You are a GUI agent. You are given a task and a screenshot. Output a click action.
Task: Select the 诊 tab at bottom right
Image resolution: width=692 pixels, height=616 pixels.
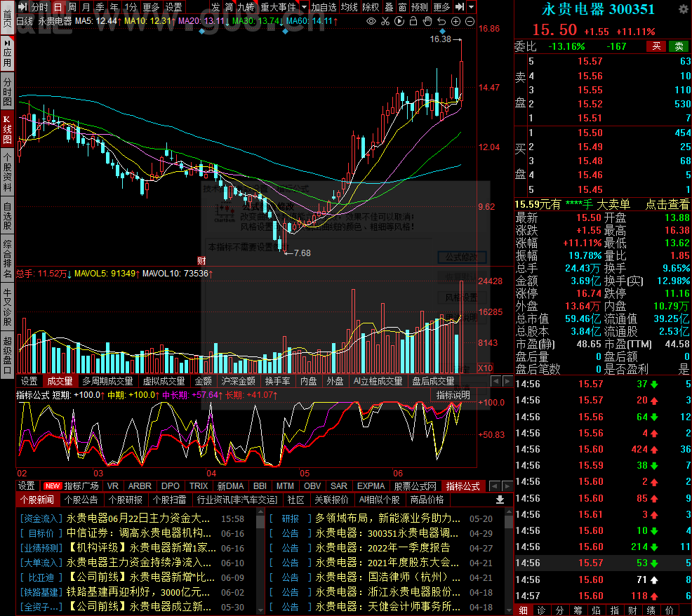[541, 610]
